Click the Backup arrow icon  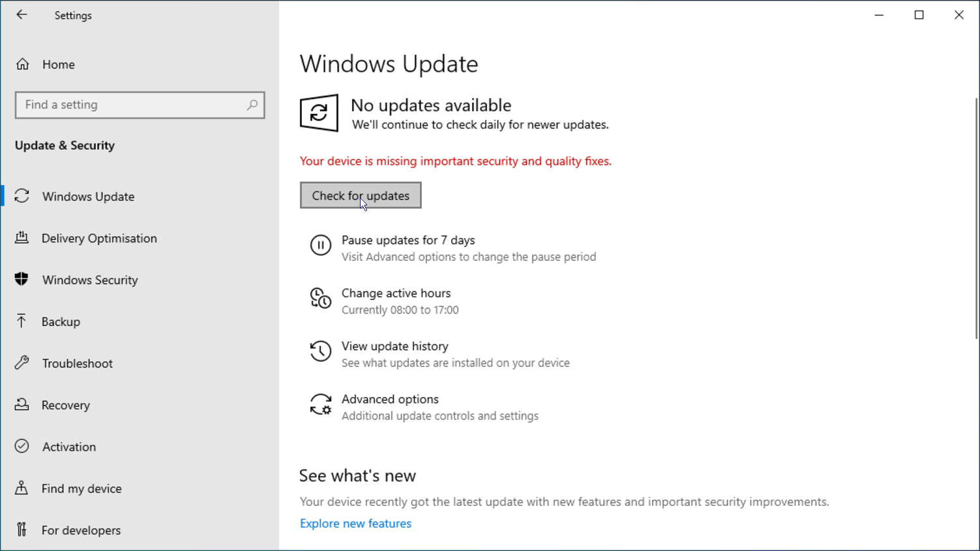click(22, 321)
